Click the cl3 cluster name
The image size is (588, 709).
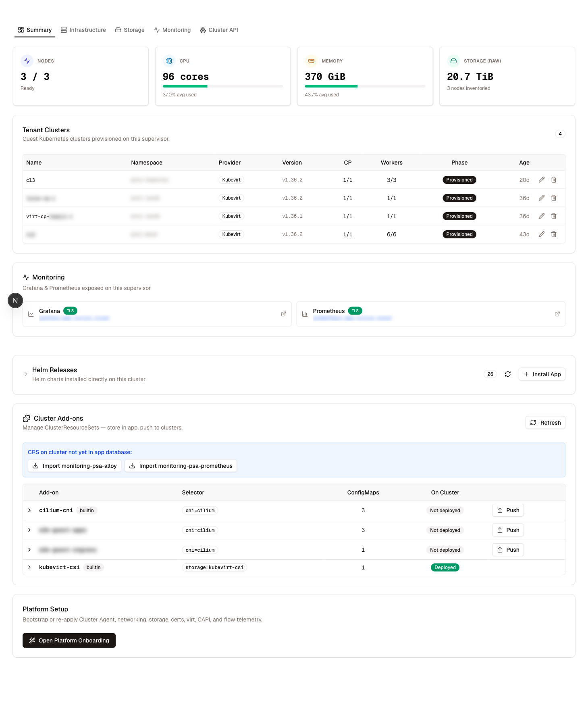point(31,180)
